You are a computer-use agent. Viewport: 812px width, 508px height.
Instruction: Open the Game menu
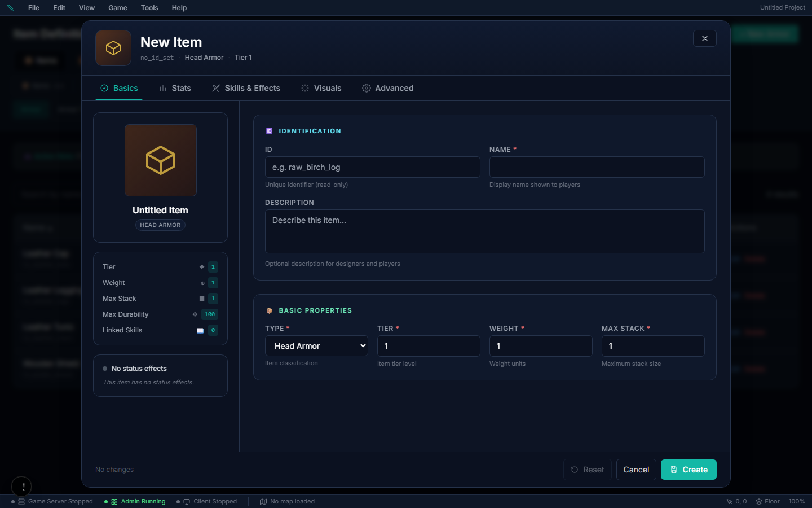(118, 8)
